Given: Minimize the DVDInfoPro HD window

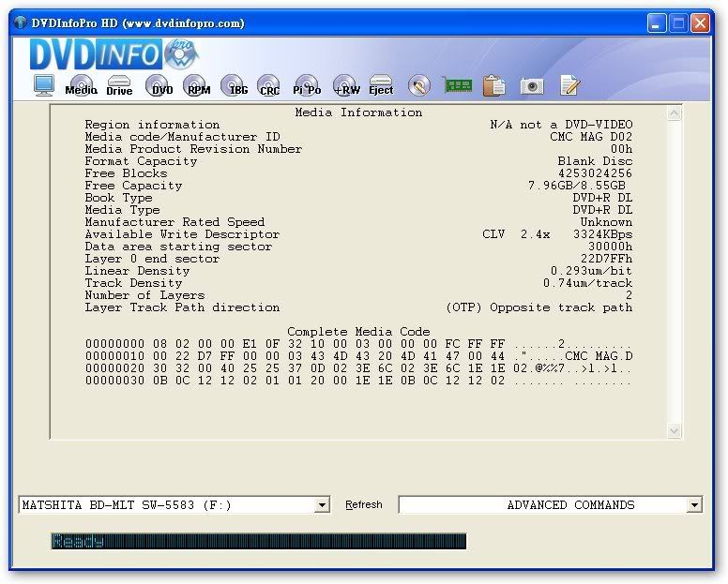Looking at the screenshot, I should pyautogui.click(x=657, y=23).
